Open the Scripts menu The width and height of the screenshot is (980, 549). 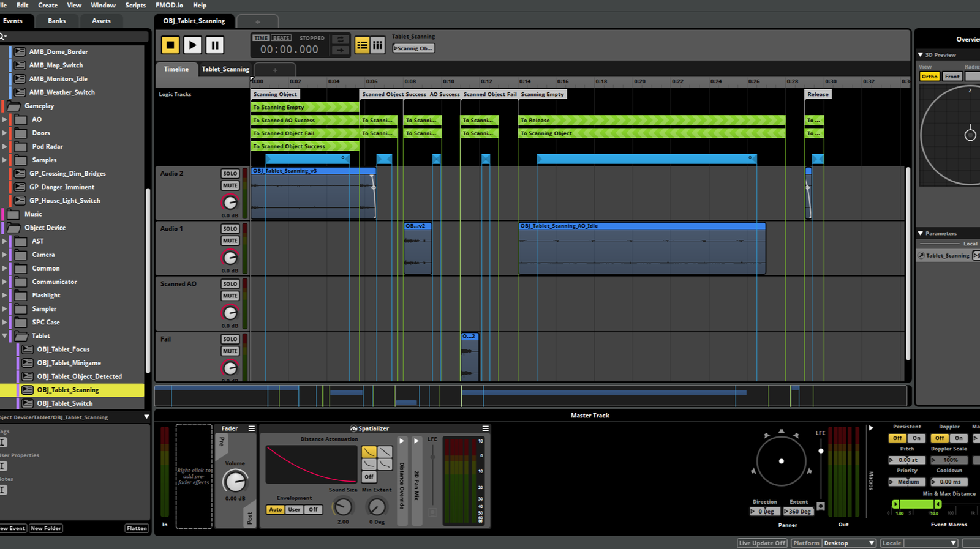(x=135, y=6)
